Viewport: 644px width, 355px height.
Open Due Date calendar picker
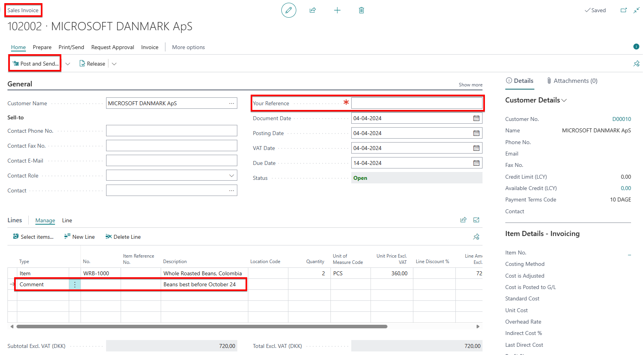(x=476, y=163)
